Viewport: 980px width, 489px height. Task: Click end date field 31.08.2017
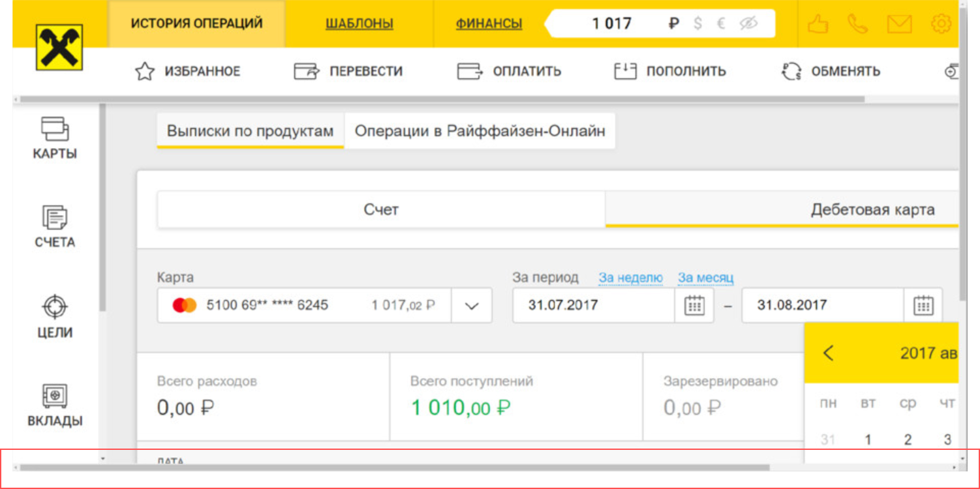[823, 305]
